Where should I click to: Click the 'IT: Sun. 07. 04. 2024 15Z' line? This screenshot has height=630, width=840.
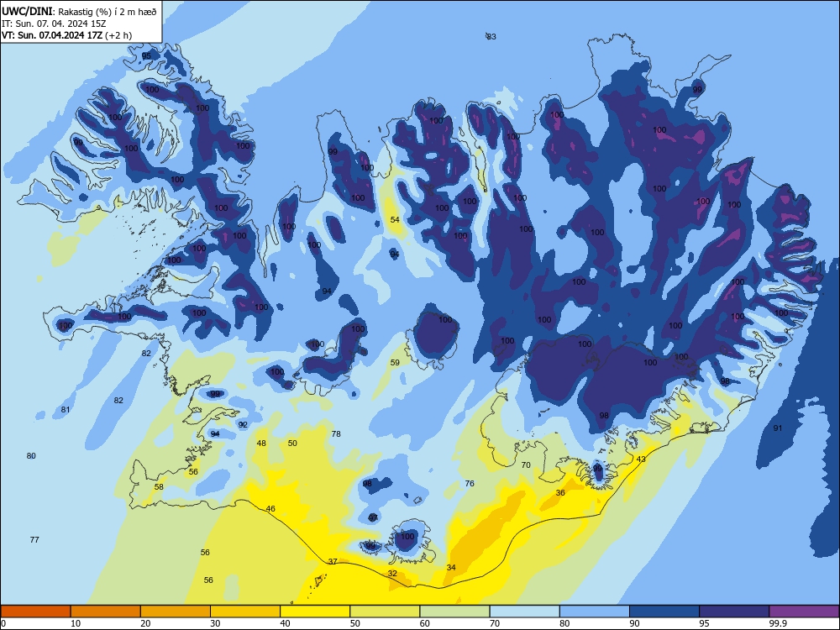(x=54, y=24)
